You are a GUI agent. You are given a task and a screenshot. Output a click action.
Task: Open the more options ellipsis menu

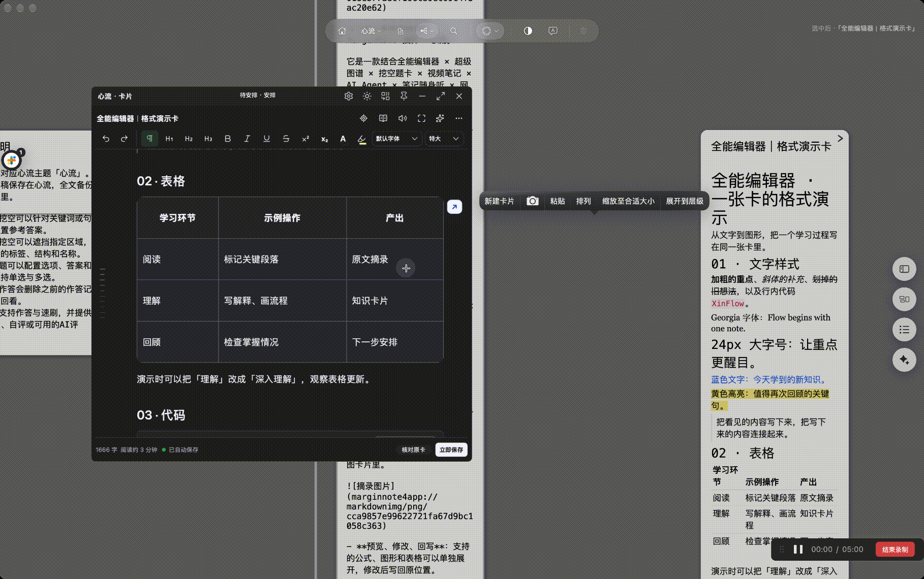[x=459, y=118]
